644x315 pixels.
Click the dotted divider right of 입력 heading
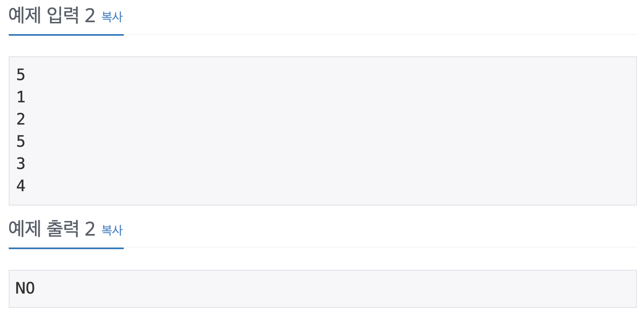[380, 35]
